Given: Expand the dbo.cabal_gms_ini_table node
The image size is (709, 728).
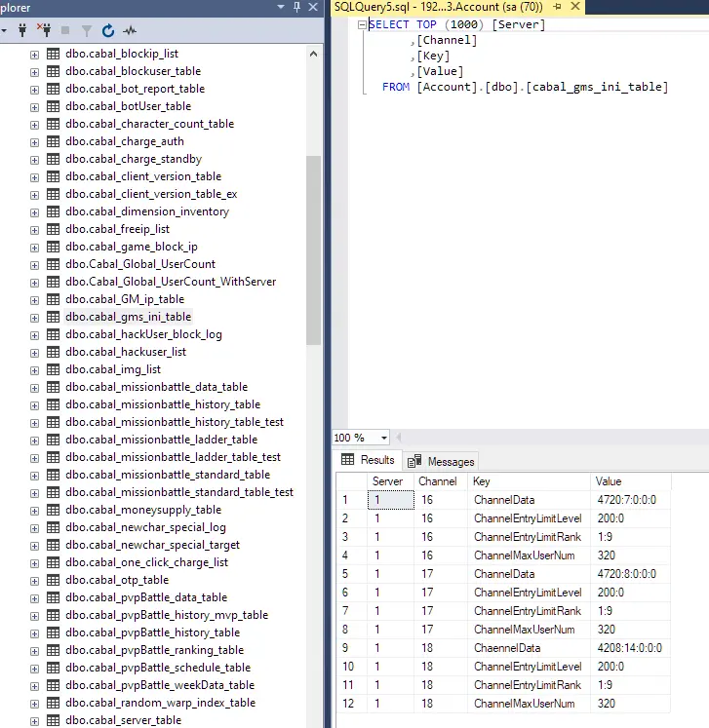Looking at the screenshot, I should tap(34, 318).
